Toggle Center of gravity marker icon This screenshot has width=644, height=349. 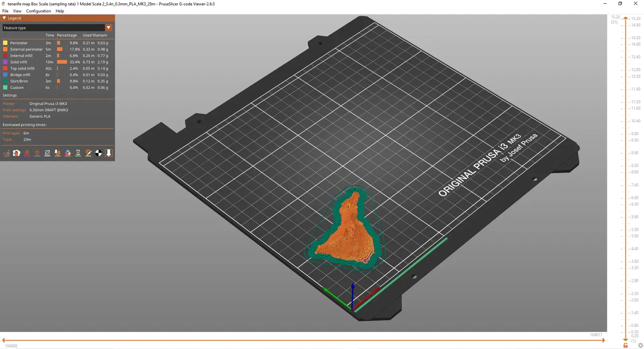(99, 153)
